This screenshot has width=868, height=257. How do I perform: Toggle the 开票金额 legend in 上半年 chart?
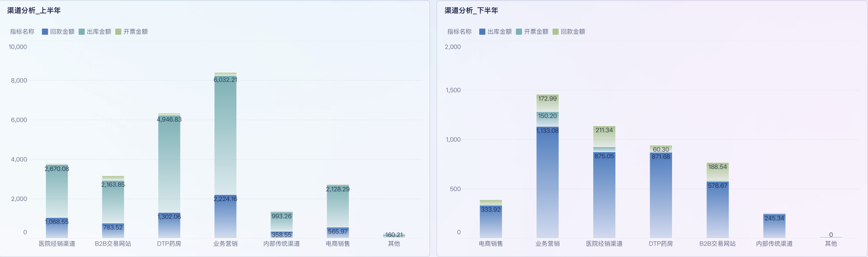click(x=131, y=32)
